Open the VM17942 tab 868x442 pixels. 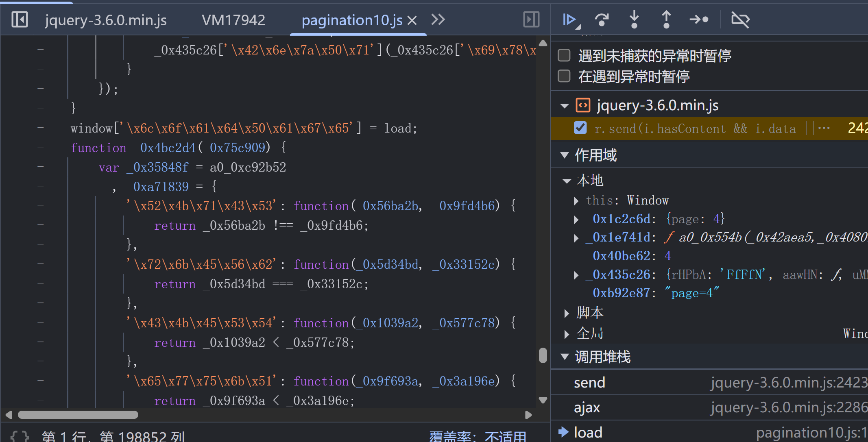point(233,20)
